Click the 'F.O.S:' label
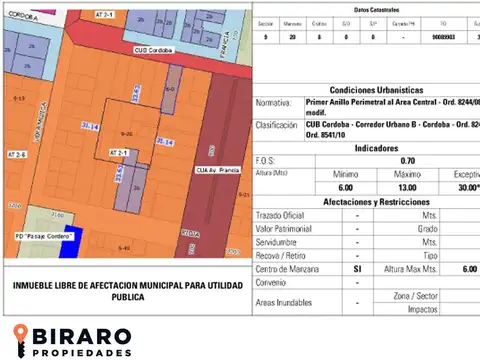This screenshot has width=480, height=360. point(265,161)
